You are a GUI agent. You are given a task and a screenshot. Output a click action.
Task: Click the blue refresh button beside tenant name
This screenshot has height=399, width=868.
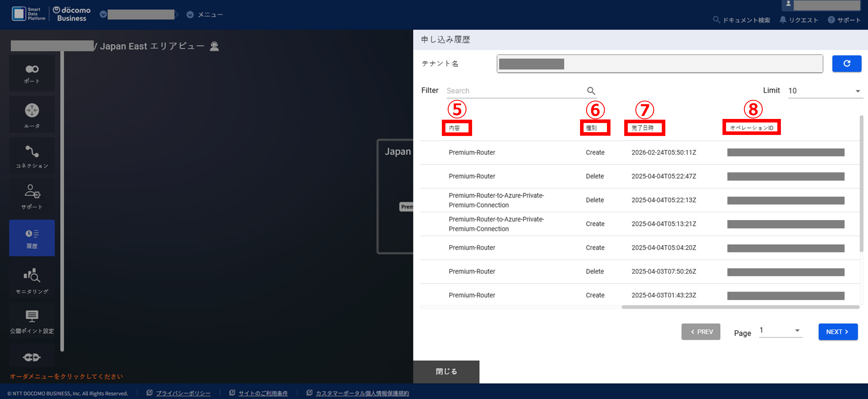846,64
